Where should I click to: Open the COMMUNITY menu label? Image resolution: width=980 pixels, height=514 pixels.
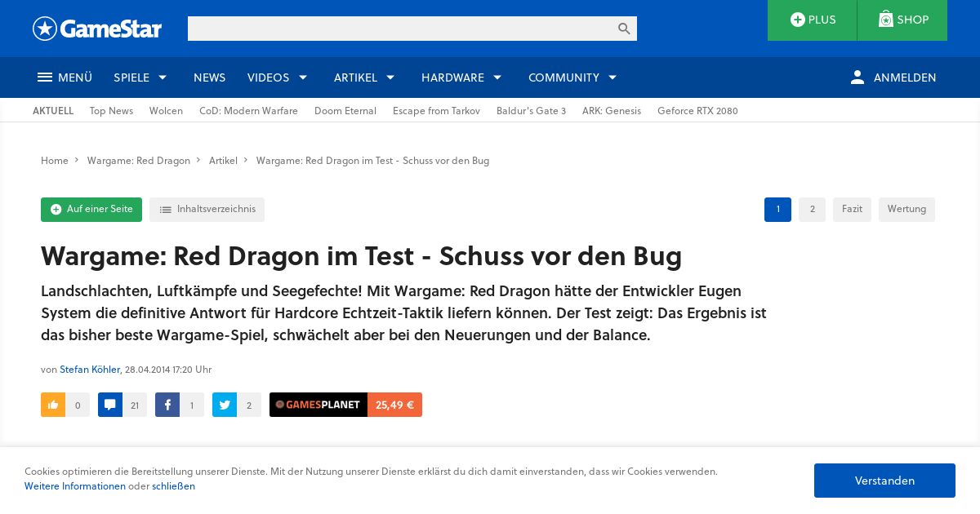pos(563,78)
